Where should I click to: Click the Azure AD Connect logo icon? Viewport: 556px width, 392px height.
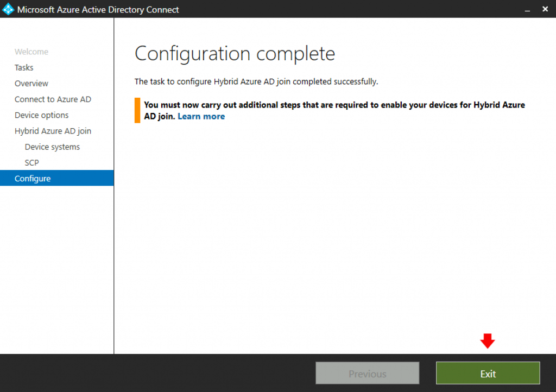(x=8, y=9)
